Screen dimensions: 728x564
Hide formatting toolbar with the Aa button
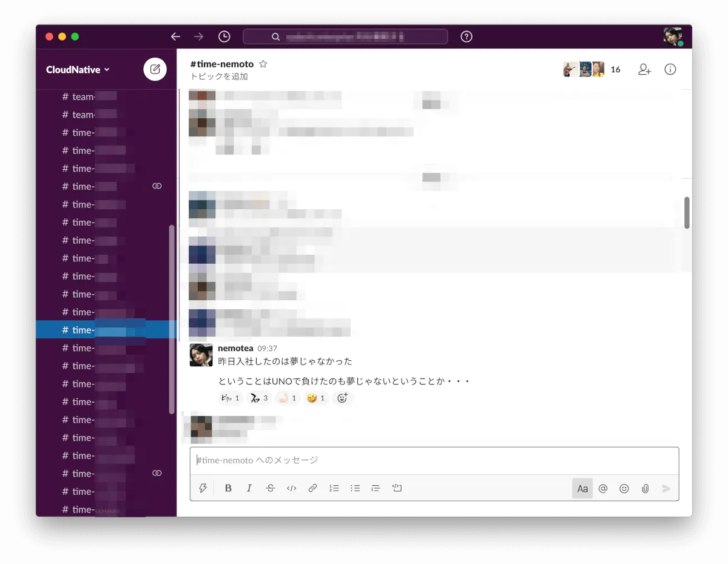pos(582,488)
